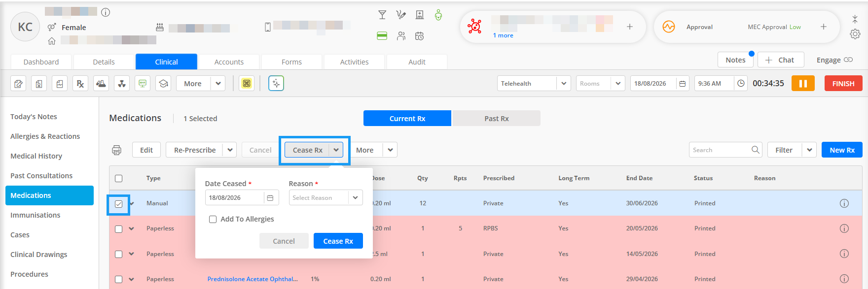Click the chart document toolbar icon
Screen dimensions: 868x289
[60, 83]
